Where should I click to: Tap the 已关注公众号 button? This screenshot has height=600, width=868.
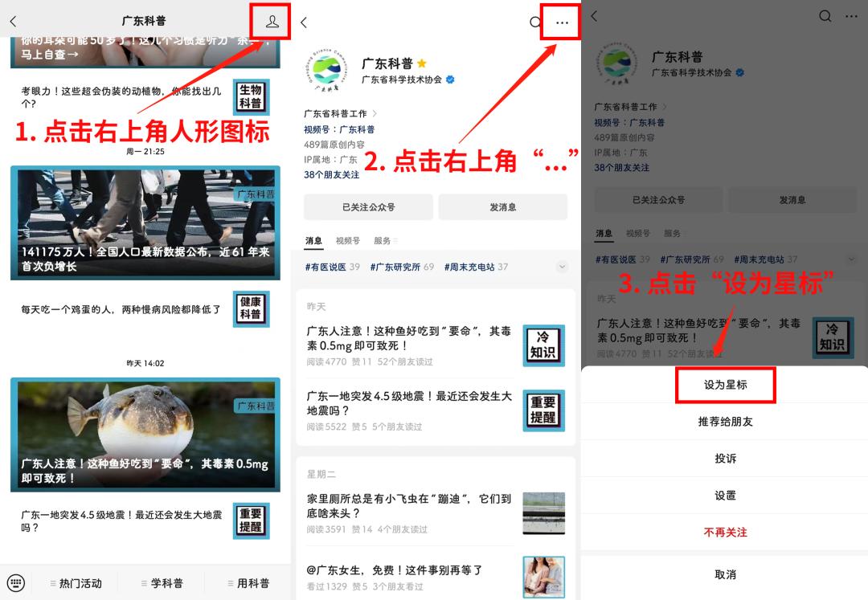tap(368, 207)
